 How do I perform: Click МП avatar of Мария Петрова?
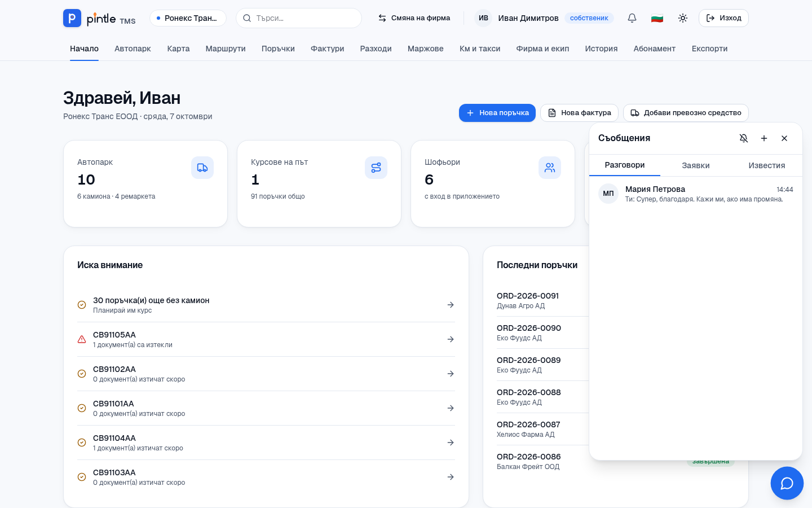point(608,194)
